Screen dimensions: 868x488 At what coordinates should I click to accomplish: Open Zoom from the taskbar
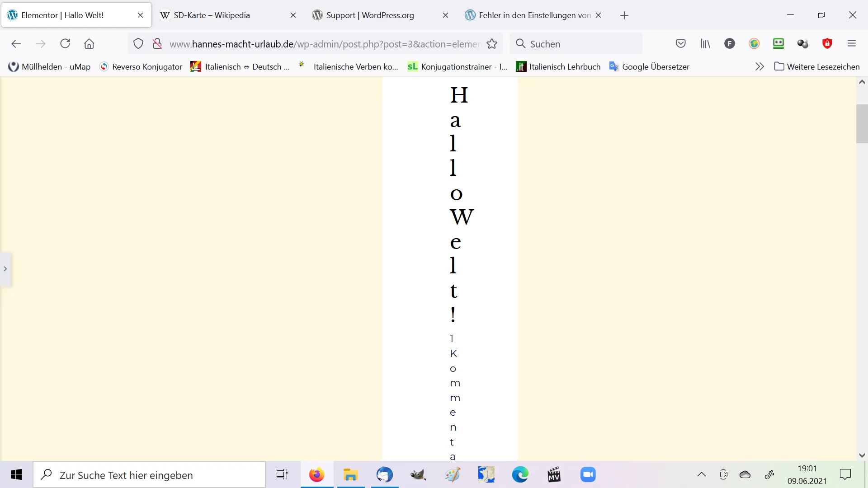(x=588, y=474)
